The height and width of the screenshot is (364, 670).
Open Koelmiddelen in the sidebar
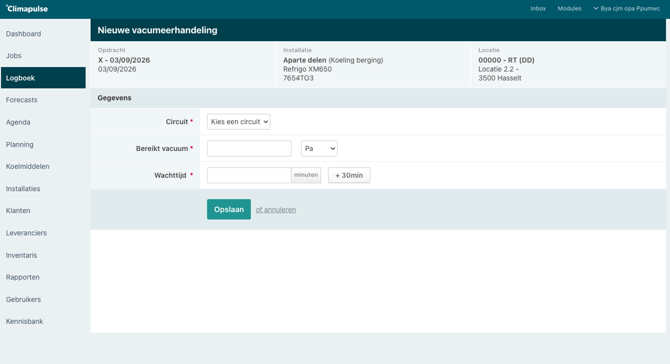[x=43, y=166]
